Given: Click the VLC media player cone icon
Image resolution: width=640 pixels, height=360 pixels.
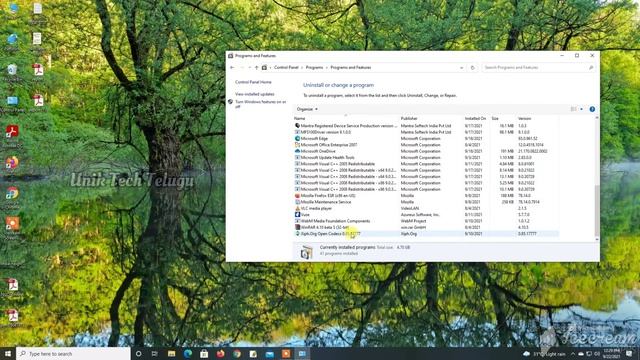Looking at the screenshot, I should point(297,208).
